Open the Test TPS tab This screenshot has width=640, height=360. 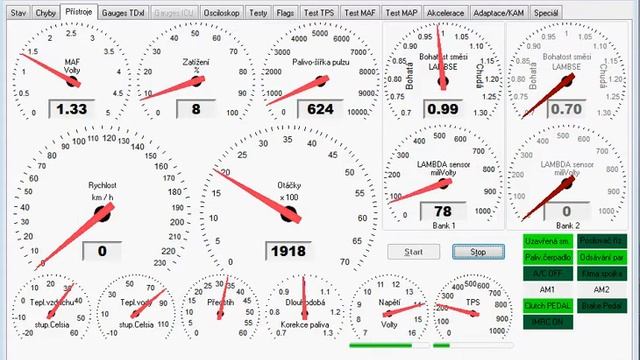[x=319, y=13]
